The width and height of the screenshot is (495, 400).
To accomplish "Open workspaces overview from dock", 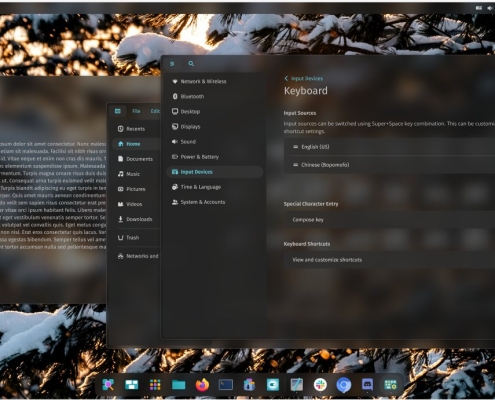I will (x=131, y=385).
